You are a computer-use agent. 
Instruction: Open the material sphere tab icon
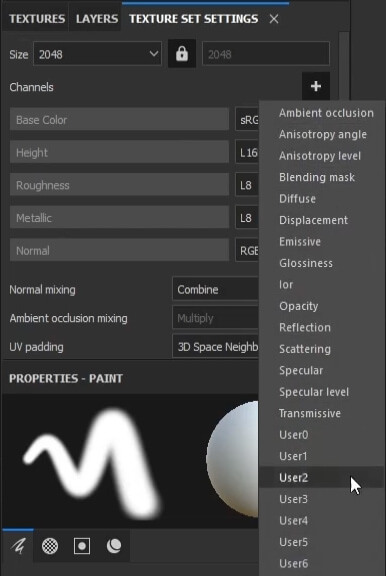(114, 546)
